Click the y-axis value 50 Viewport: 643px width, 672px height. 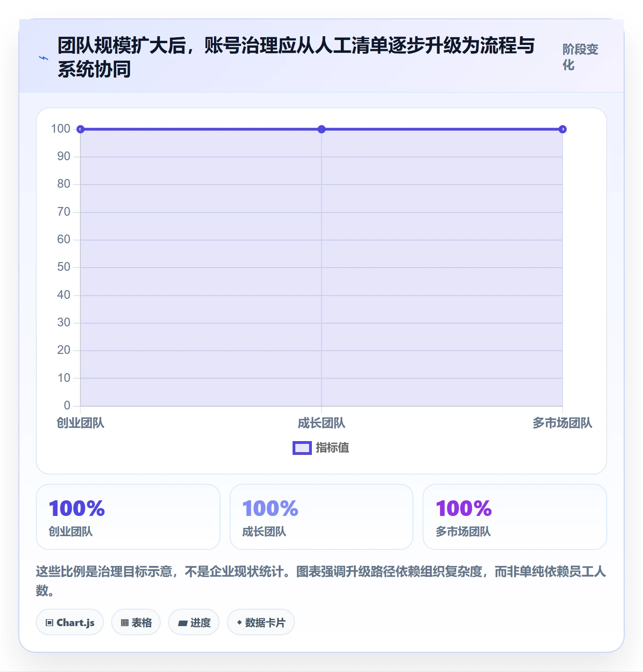pos(64,267)
